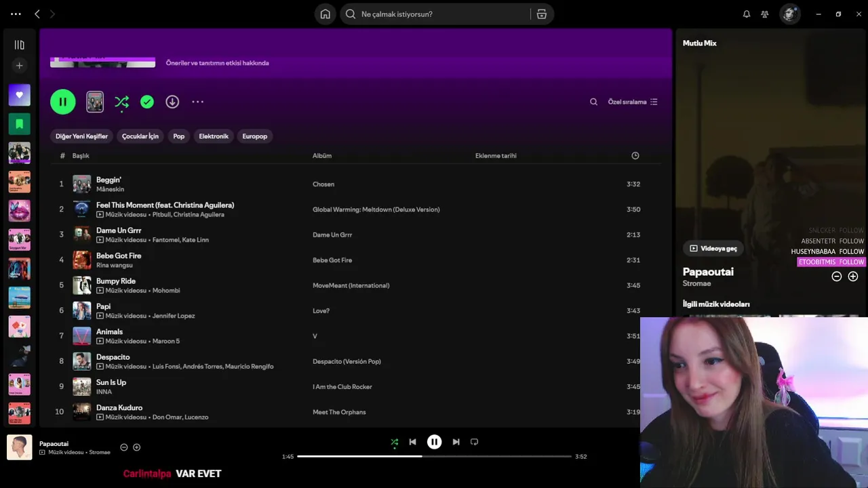Toggle shuffle in bottom player controls
This screenshot has width=868, height=488.
[394, 442]
